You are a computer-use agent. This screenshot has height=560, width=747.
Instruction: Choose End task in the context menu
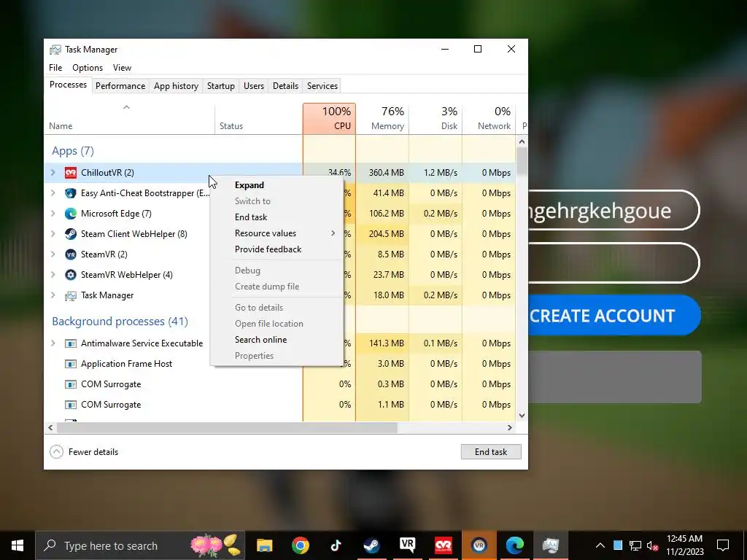[276, 217]
